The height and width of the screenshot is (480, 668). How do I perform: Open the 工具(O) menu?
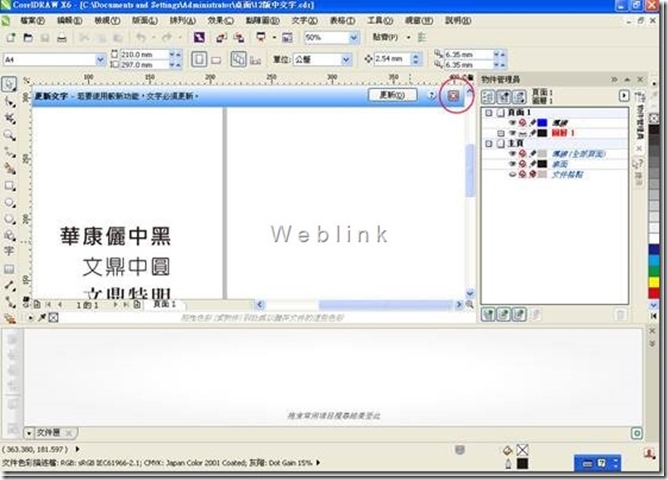tap(380, 20)
